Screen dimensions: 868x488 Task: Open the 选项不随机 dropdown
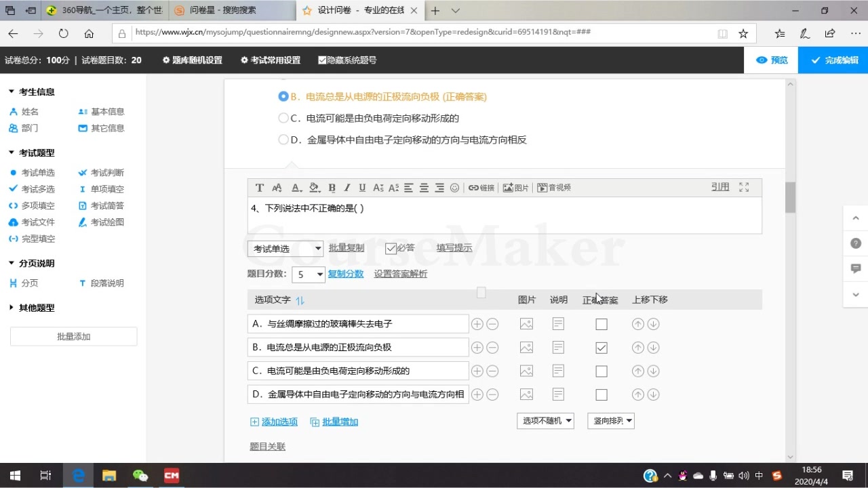545,421
